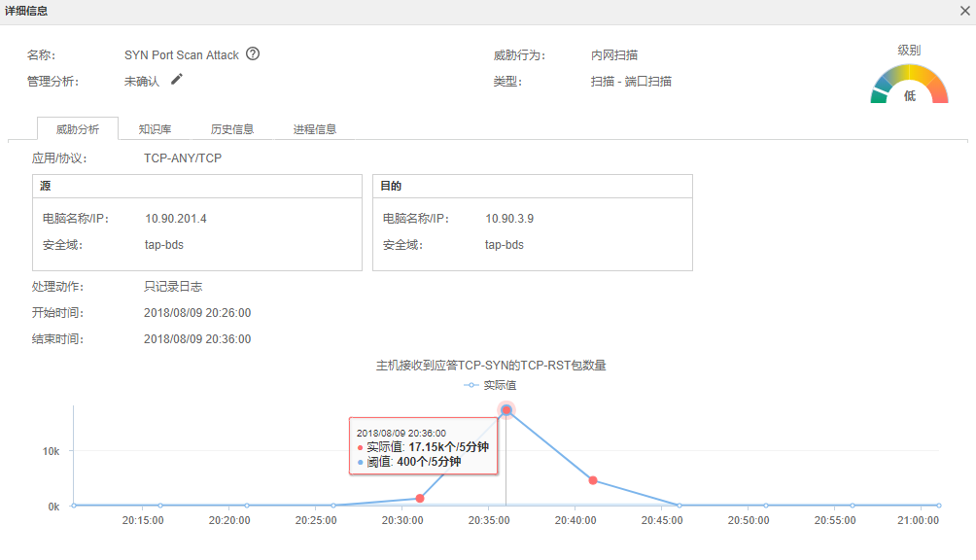Screen dimensions: 976x560
Task: Toggle the 实际值 legend series
Action: click(x=490, y=385)
